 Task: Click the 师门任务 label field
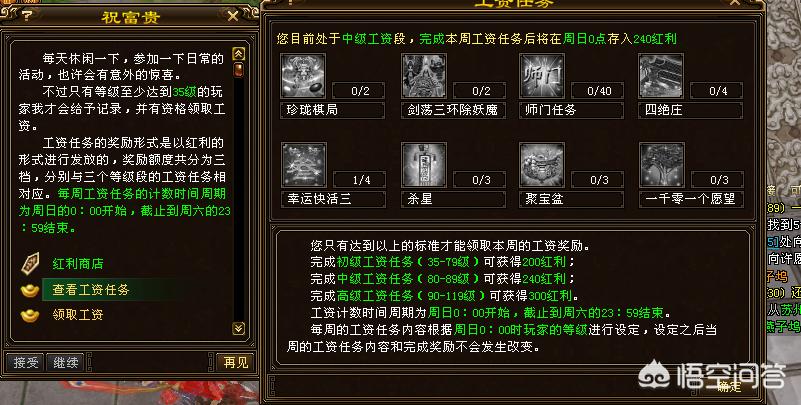571,110
